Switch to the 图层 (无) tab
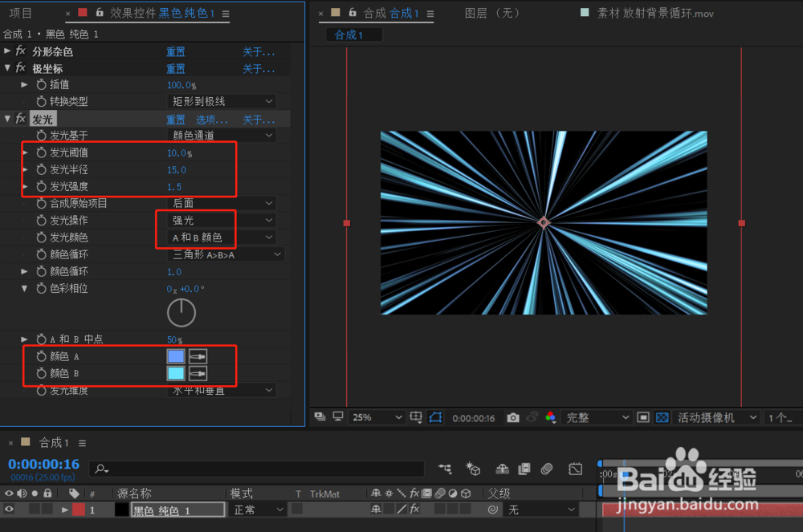The image size is (803, 532). [491, 13]
